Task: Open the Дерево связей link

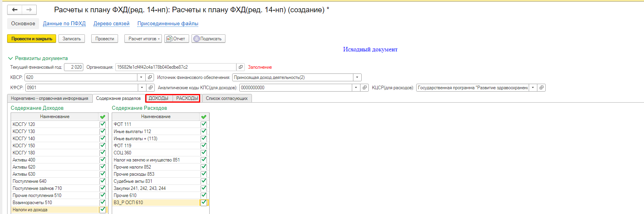Action: point(111,24)
